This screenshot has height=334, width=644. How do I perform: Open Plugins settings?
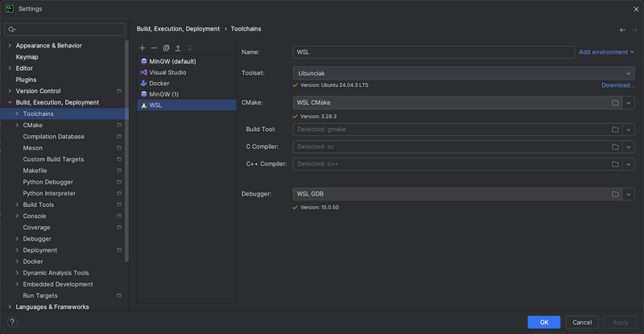(x=26, y=80)
